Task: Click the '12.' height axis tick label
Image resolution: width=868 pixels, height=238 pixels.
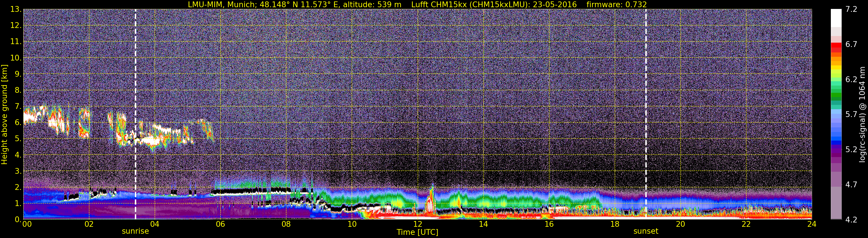Action: pyautogui.click(x=16, y=26)
